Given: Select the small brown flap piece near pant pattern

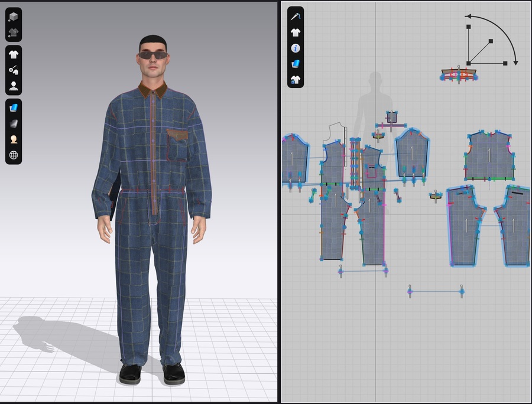Looking at the screenshot, I should (x=436, y=196).
